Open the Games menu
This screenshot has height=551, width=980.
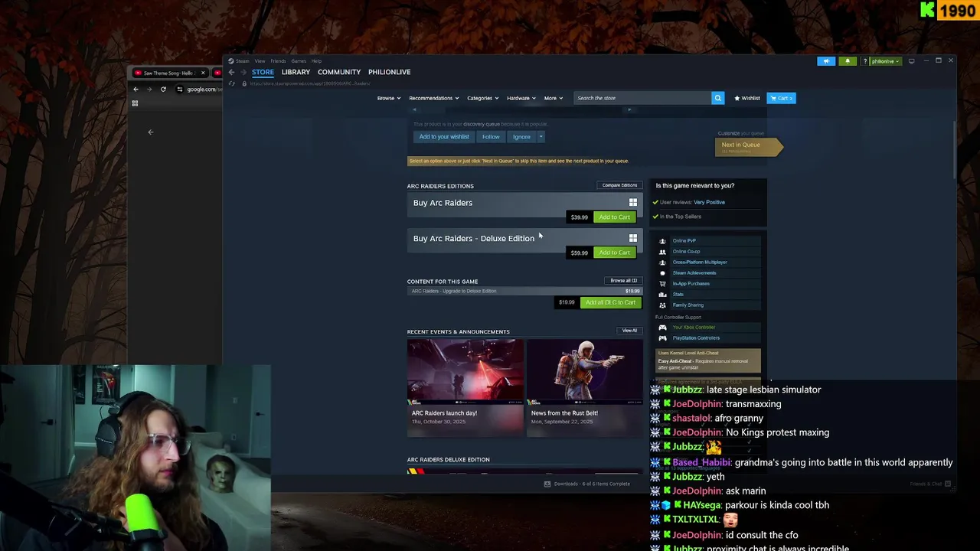click(299, 61)
